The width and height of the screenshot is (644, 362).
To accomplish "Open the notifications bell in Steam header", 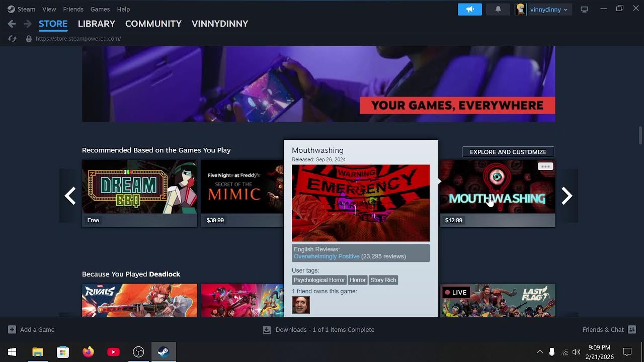I will 498,9.
